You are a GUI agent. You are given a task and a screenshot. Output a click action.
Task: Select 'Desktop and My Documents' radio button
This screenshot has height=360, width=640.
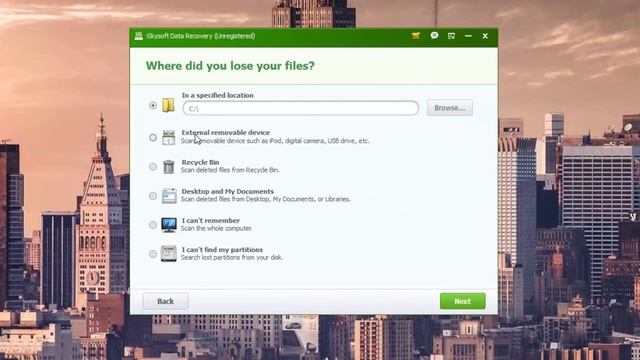(153, 196)
